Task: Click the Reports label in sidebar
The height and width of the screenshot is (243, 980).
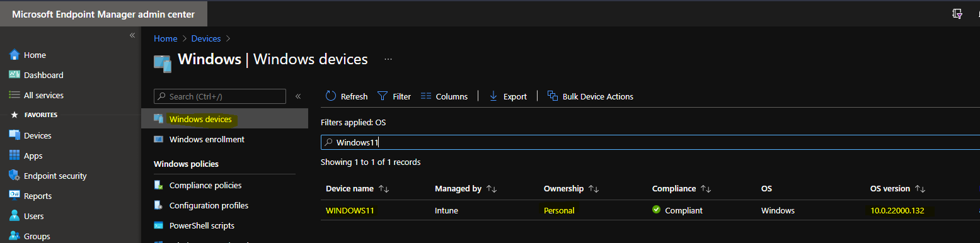Action: click(38, 196)
